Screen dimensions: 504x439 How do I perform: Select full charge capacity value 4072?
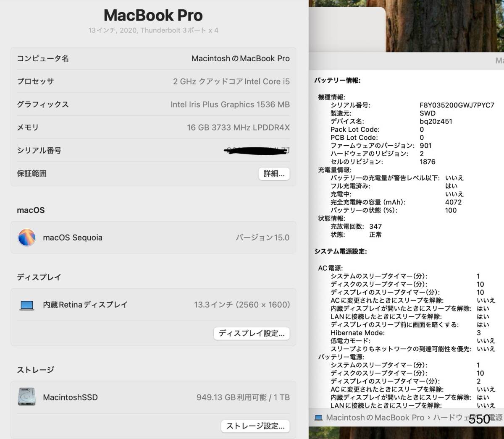pyautogui.click(x=453, y=202)
